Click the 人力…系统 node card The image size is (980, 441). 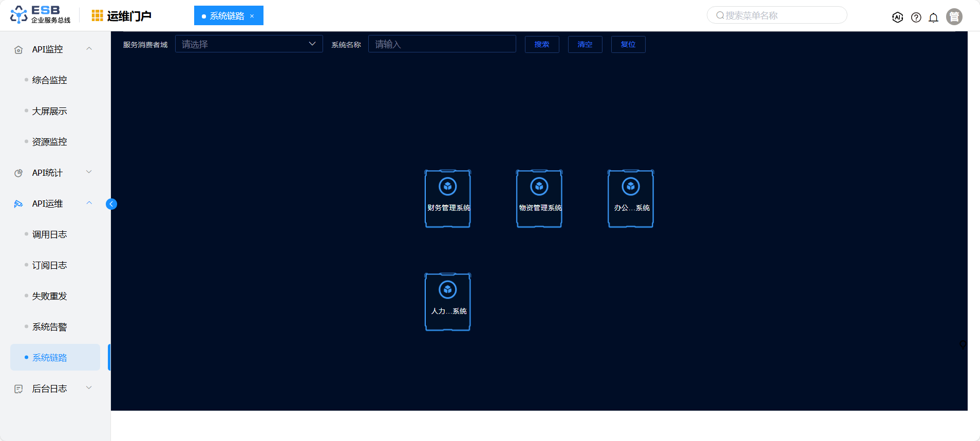click(448, 302)
